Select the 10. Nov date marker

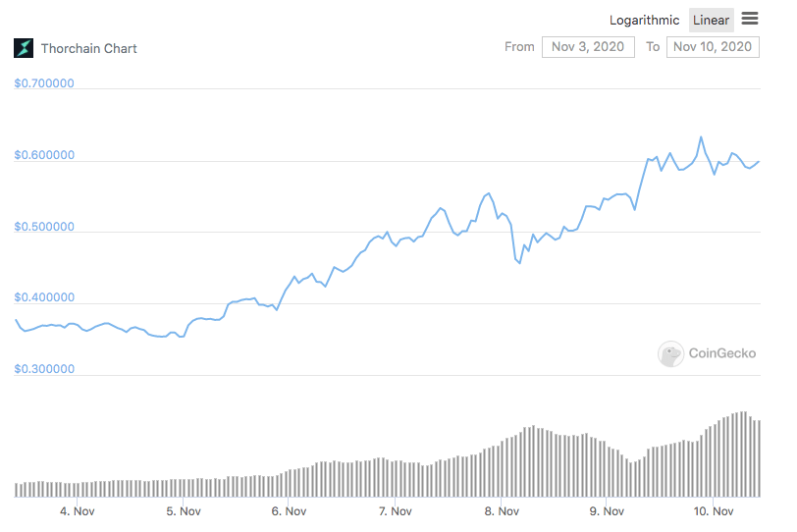714,511
